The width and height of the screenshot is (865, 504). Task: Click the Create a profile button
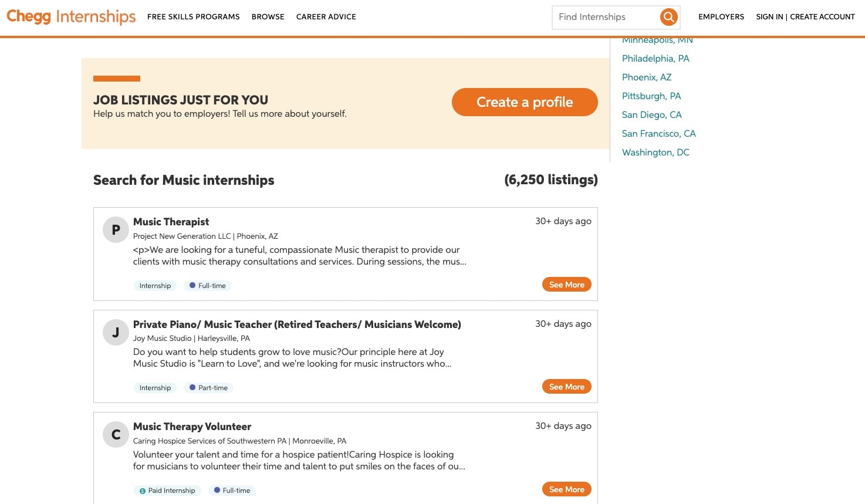[x=524, y=102]
